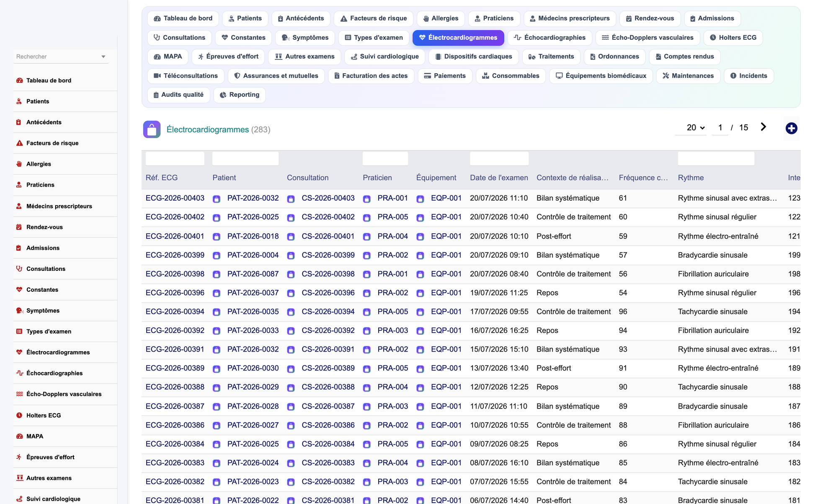Open Admissions in the sidebar
Viewport: 815px width, 504px height.
(x=65, y=248)
